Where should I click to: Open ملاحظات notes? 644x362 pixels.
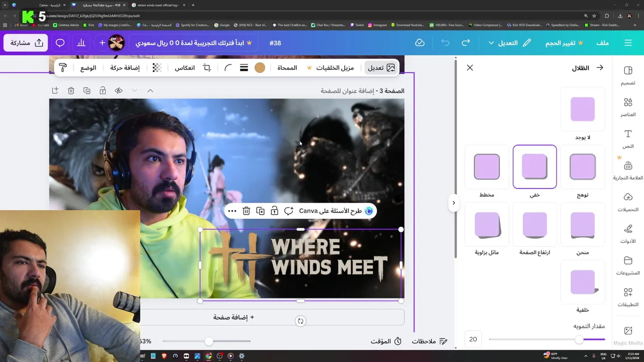click(x=429, y=341)
